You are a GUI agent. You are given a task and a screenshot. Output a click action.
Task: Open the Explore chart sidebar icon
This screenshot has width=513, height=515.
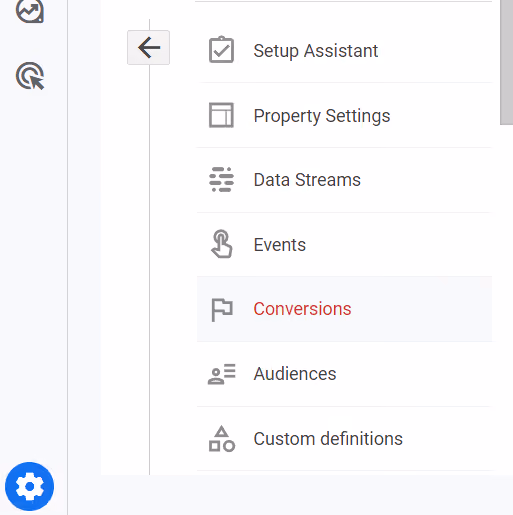(30, 11)
